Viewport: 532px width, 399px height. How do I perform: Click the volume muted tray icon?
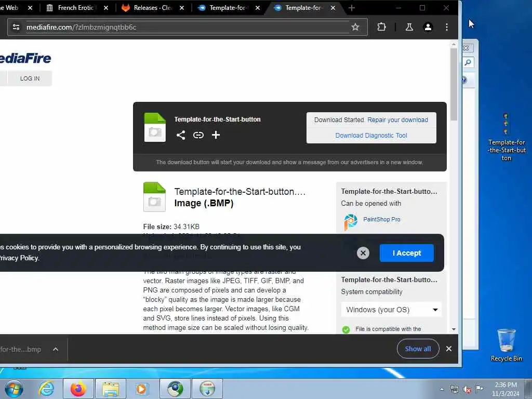467,390
